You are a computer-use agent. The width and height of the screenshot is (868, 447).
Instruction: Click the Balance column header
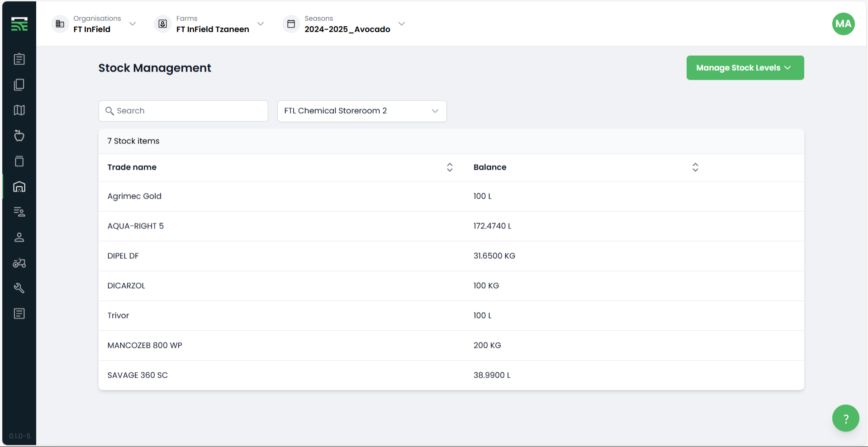pyautogui.click(x=490, y=167)
